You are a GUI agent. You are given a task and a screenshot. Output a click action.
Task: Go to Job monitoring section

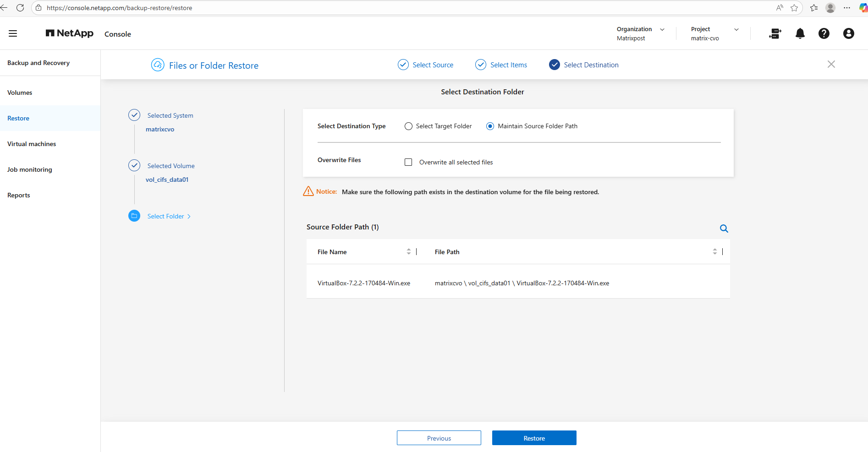coord(30,169)
